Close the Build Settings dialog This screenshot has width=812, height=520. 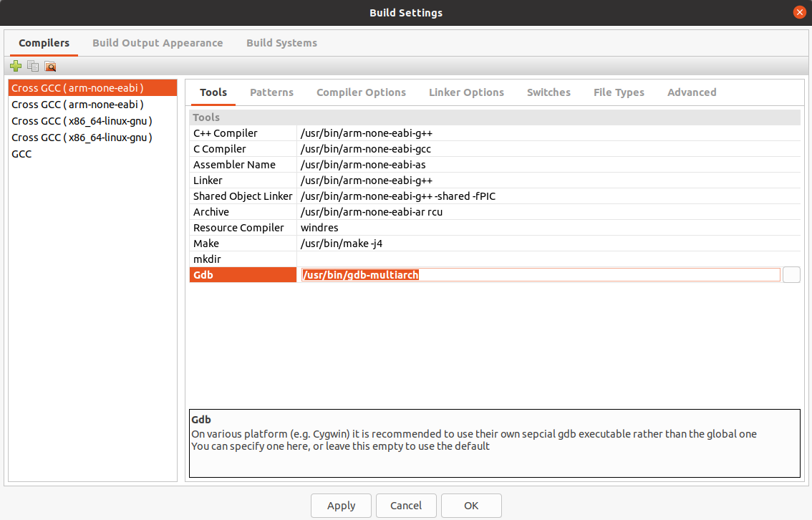coord(800,12)
